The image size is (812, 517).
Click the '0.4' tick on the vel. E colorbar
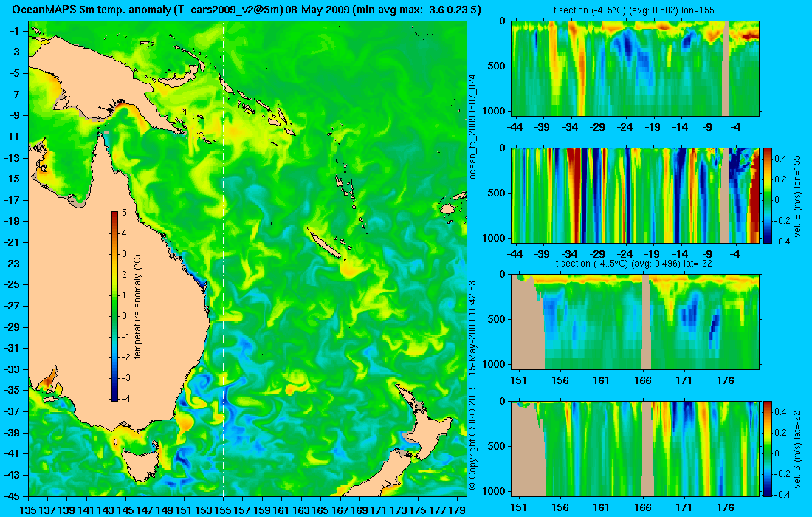(x=780, y=157)
